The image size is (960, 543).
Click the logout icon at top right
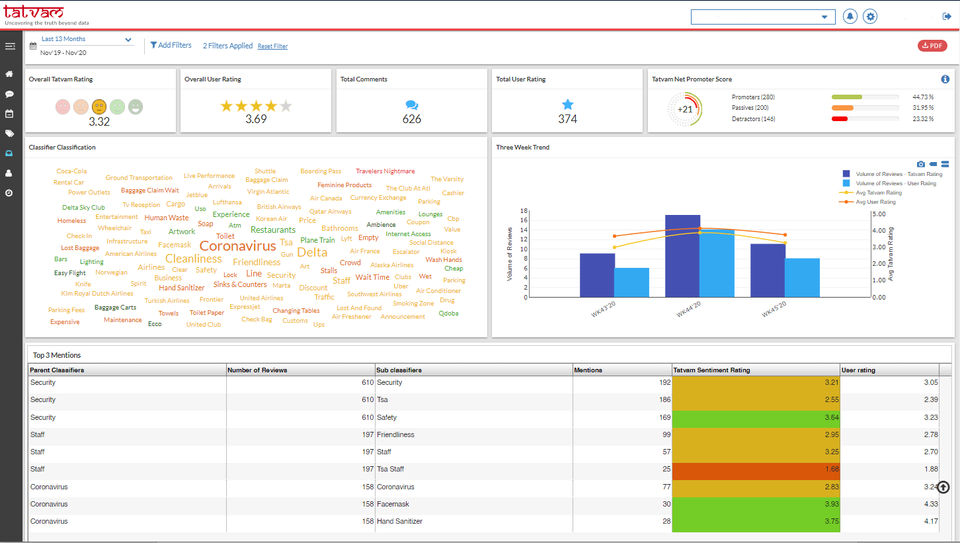point(947,17)
